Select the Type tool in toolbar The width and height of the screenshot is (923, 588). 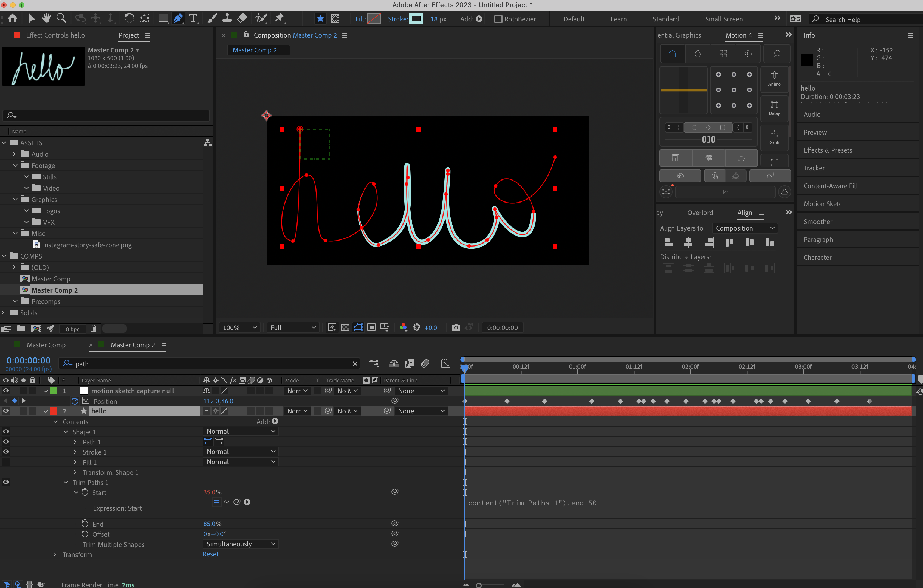point(193,18)
